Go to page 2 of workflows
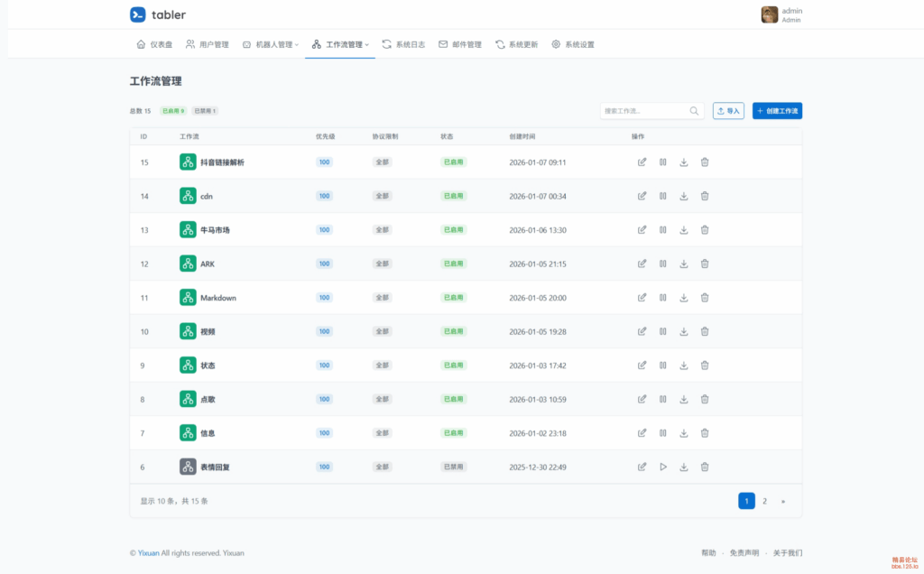The image size is (924, 574). click(764, 501)
